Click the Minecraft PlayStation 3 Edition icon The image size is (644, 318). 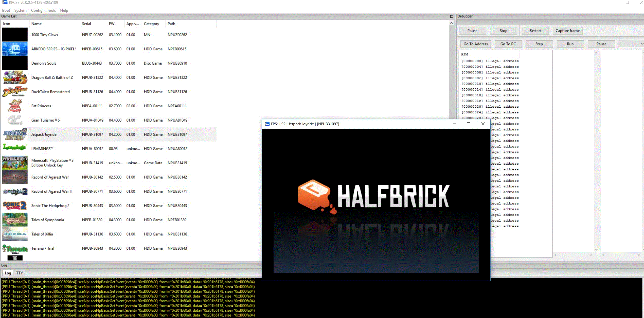click(x=15, y=163)
